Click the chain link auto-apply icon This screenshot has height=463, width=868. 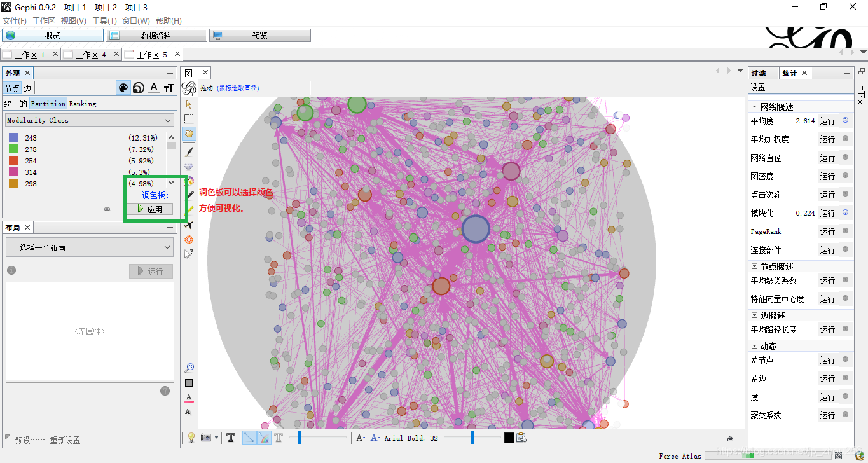point(107,209)
